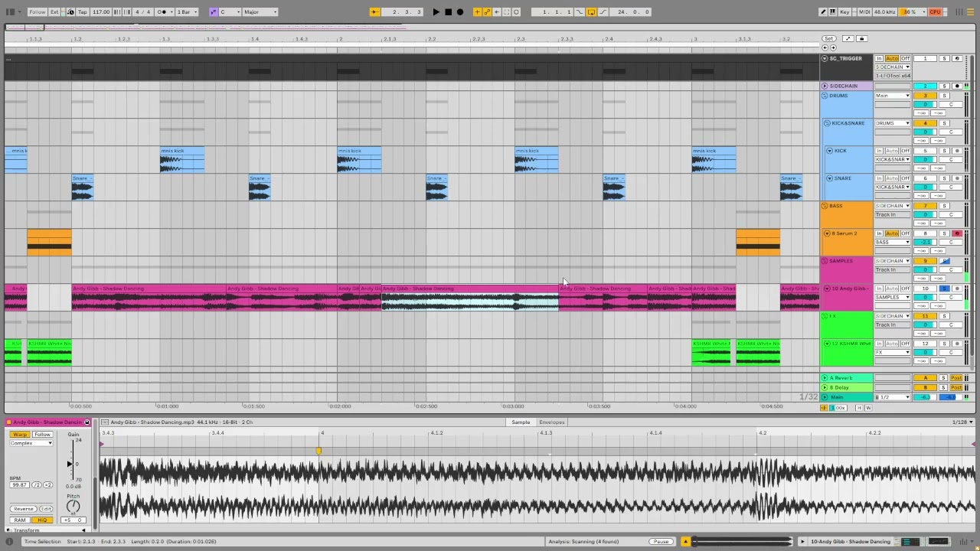Toggle the Follow button in the top bar
Screen dimensions: 980x551
(37, 11)
